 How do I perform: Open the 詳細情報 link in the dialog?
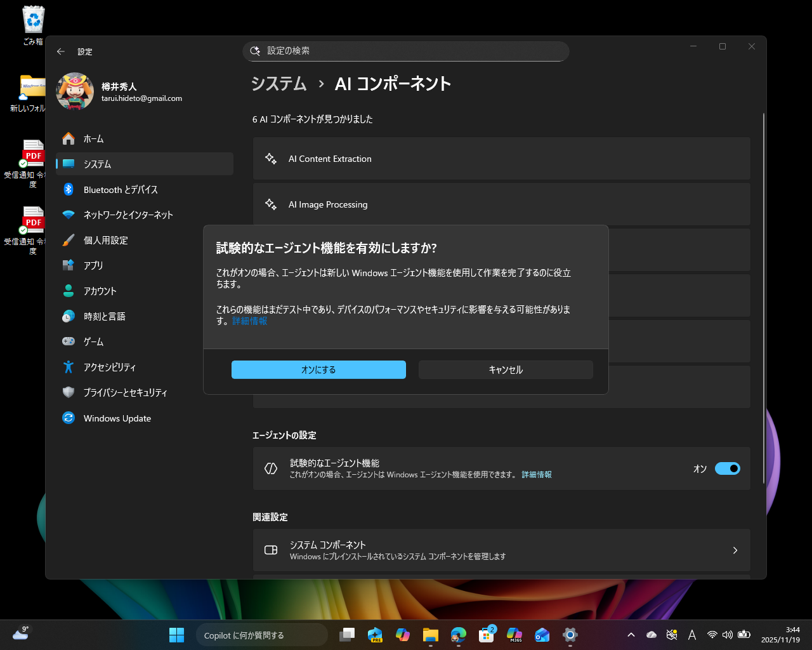[249, 321]
